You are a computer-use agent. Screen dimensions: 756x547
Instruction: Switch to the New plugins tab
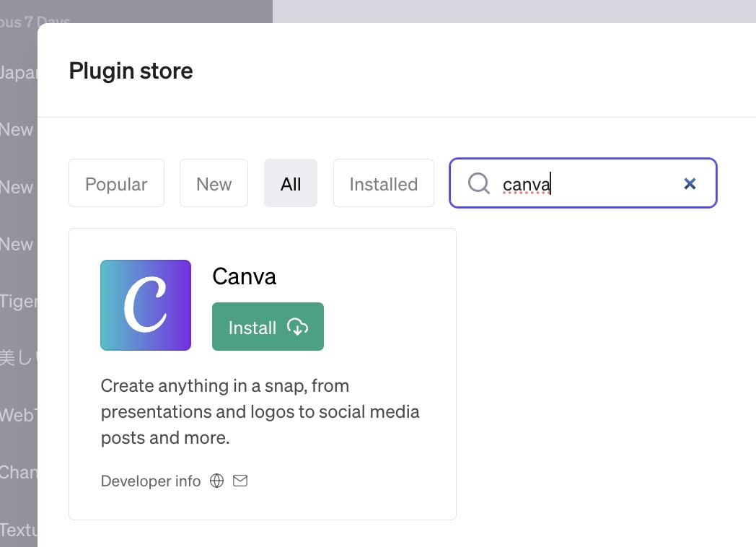click(214, 183)
